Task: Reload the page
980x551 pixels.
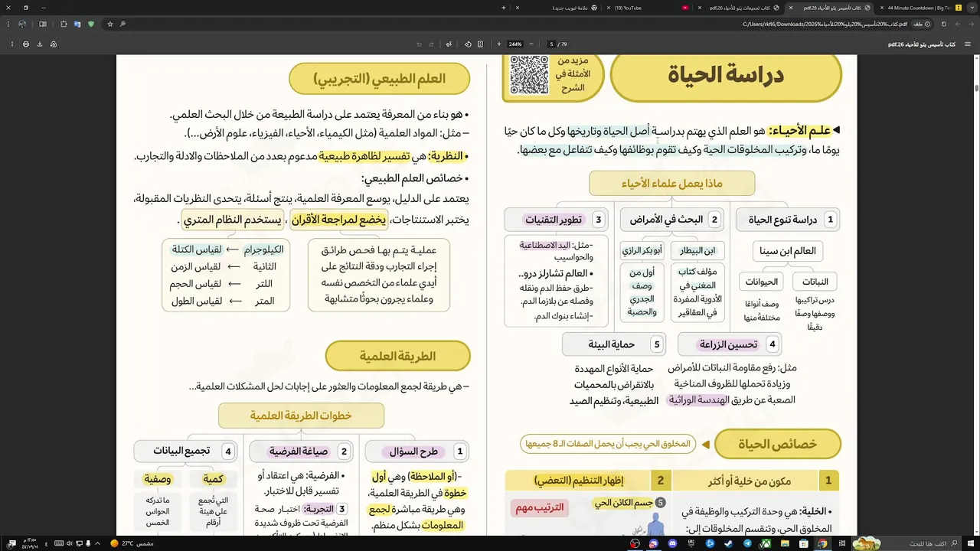Action: pyautogui.click(x=944, y=24)
